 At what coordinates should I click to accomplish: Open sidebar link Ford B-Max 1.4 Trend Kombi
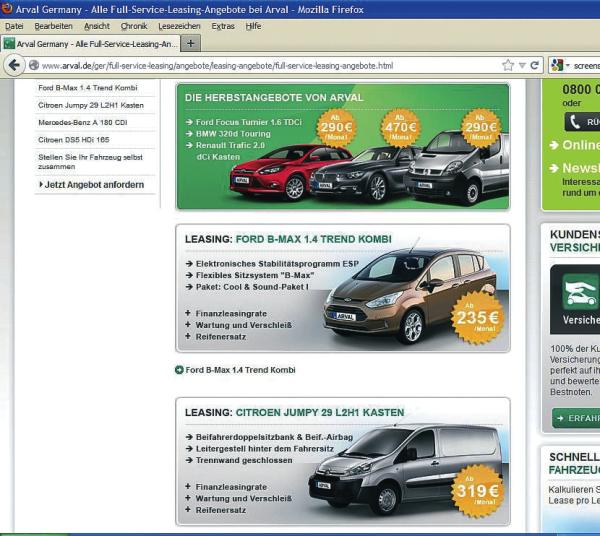tap(88, 88)
